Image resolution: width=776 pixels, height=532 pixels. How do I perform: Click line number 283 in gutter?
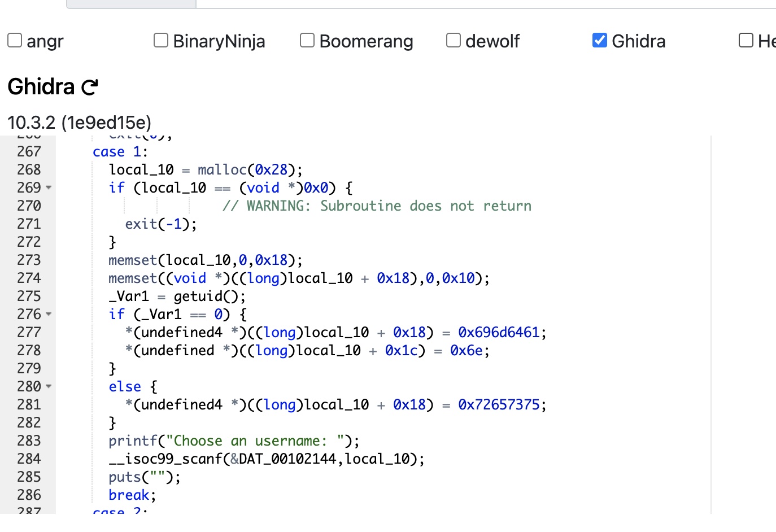(29, 441)
